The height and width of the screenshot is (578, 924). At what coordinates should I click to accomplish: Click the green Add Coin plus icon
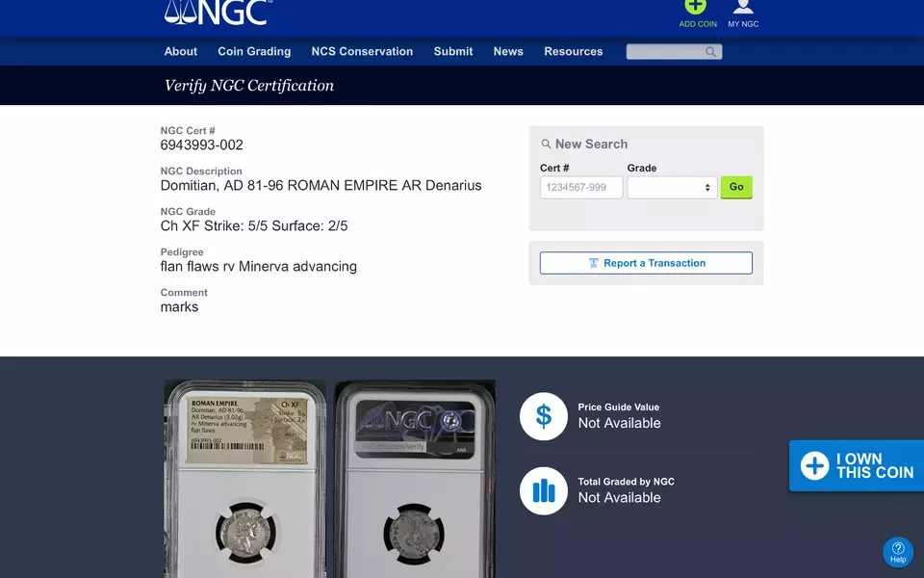697,7
